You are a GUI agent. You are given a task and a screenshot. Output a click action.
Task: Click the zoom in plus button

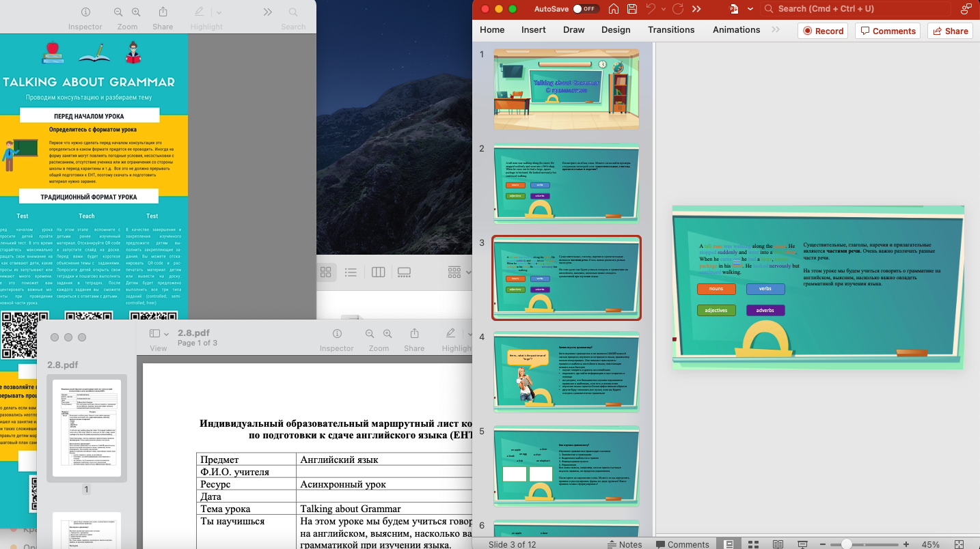coord(906,544)
